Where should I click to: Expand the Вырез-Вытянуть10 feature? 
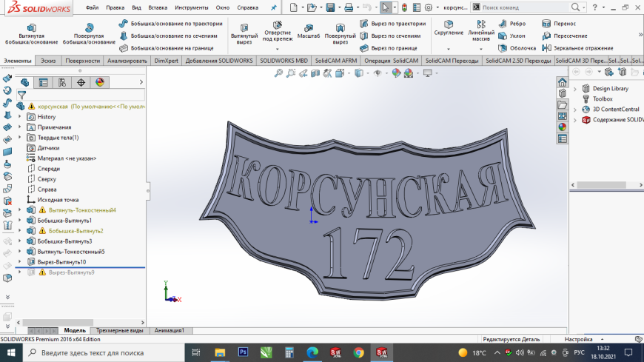click(20, 262)
